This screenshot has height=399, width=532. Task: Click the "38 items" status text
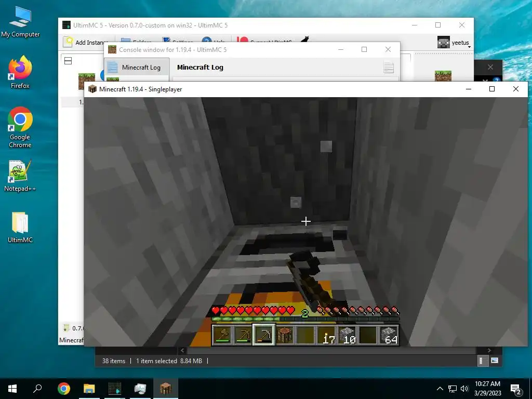click(114, 361)
